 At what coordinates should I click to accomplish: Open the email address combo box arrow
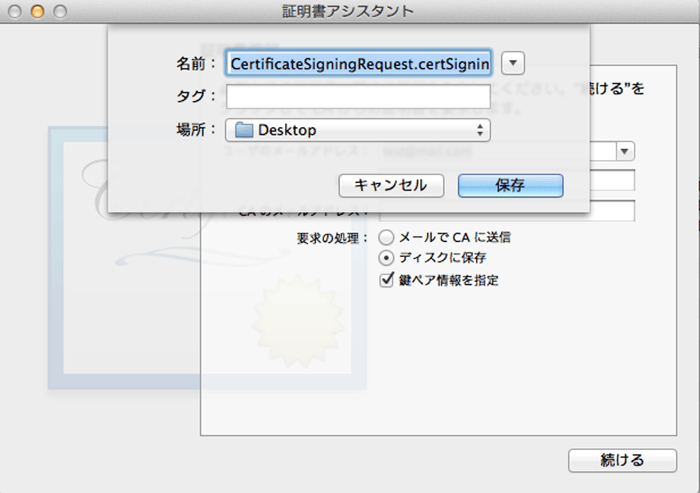[x=625, y=151]
